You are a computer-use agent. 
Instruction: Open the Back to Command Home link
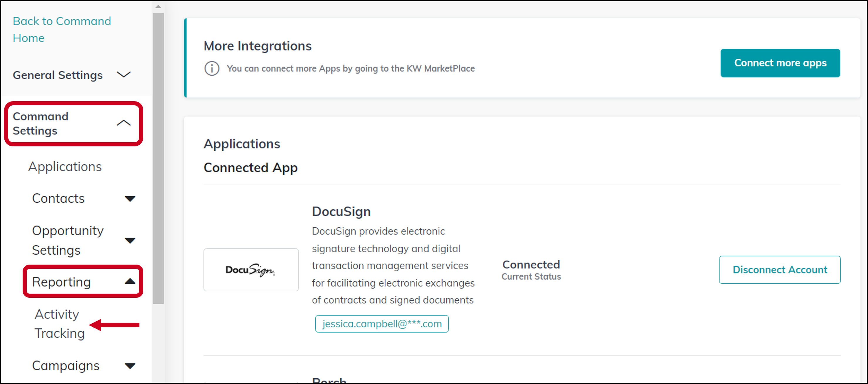[x=62, y=30]
